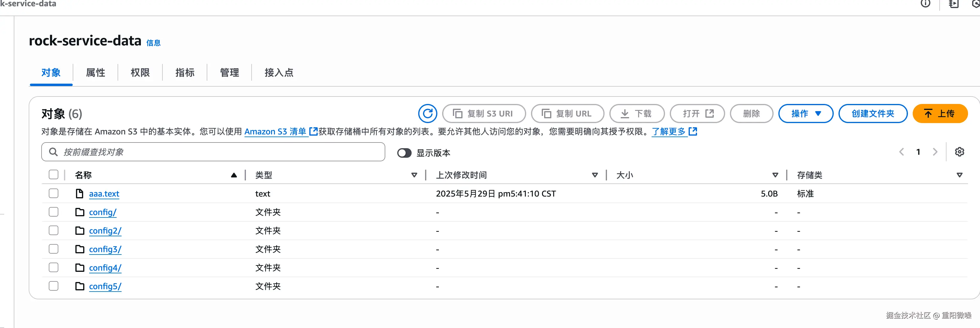Open the config4/ folder link

pyautogui.click(x=105, y=268)
